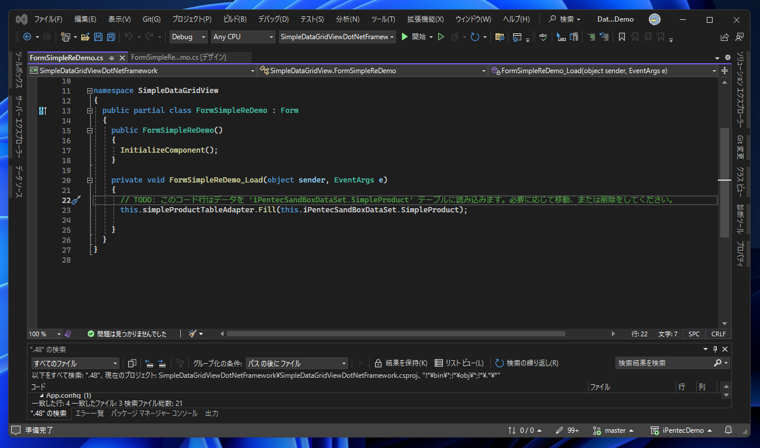760x448 pixels.
Task: Open the SimpleDataGridView.FormSimpleReDemo type dropdown
Action: click(373, 71)
